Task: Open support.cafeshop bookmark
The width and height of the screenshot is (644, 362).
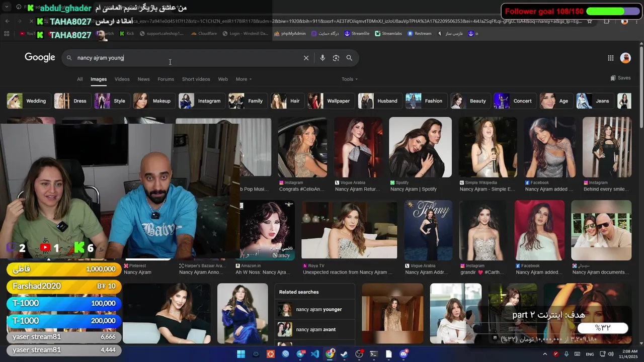Action: 163,34
